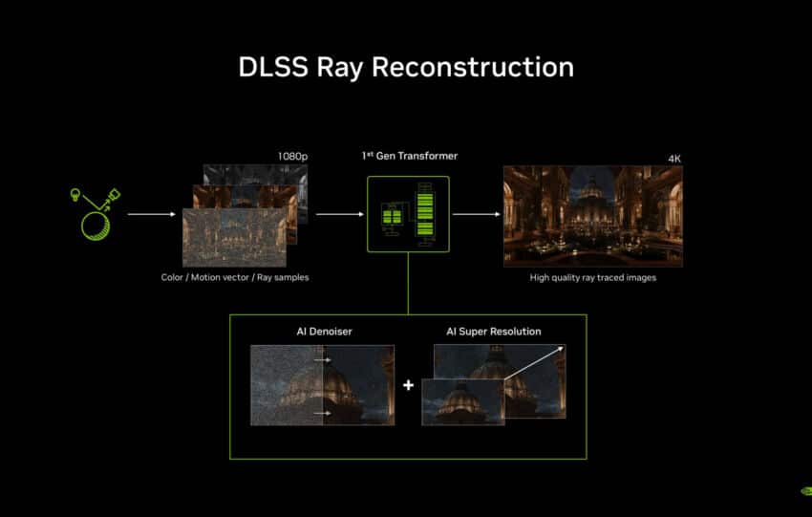This screenshot has height=517, width=812.
Task: Select the front noisy ray samples thumbnail
Action: 235,237
